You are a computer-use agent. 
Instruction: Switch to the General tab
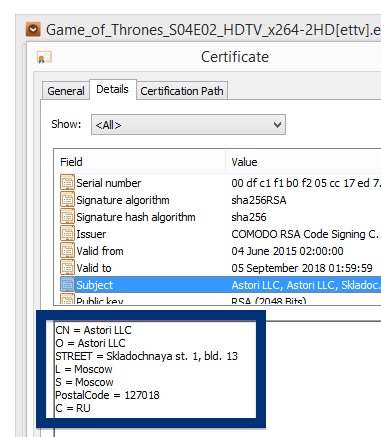coord(66,91)
